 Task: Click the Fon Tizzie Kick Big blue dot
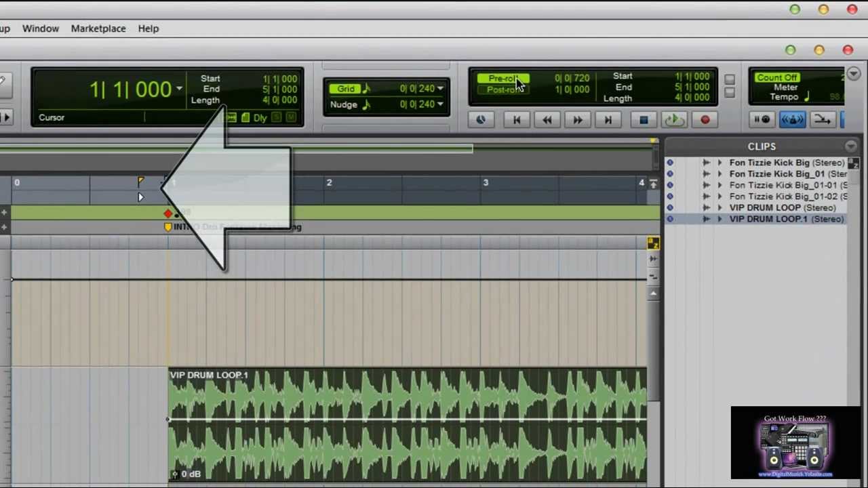click(x=670, y=163)
